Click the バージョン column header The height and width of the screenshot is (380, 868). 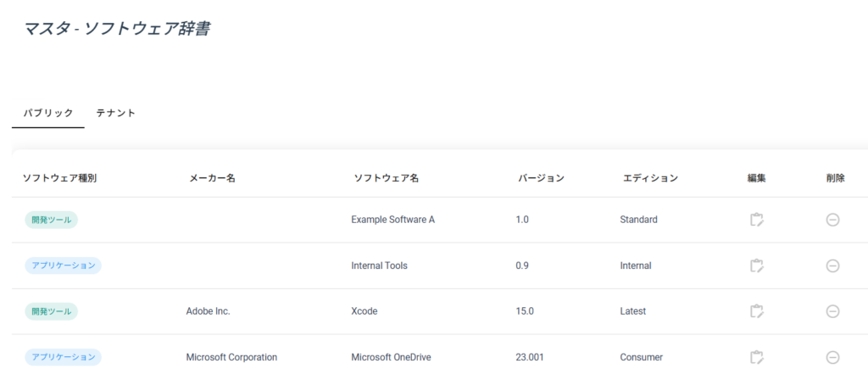(x=541, y=178)
